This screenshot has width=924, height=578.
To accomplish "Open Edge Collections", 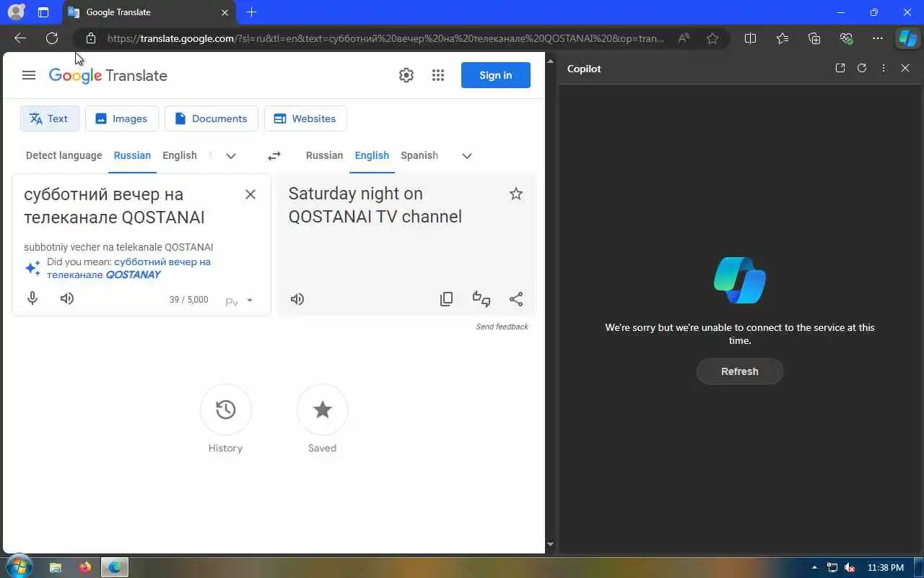I will 814,38.
